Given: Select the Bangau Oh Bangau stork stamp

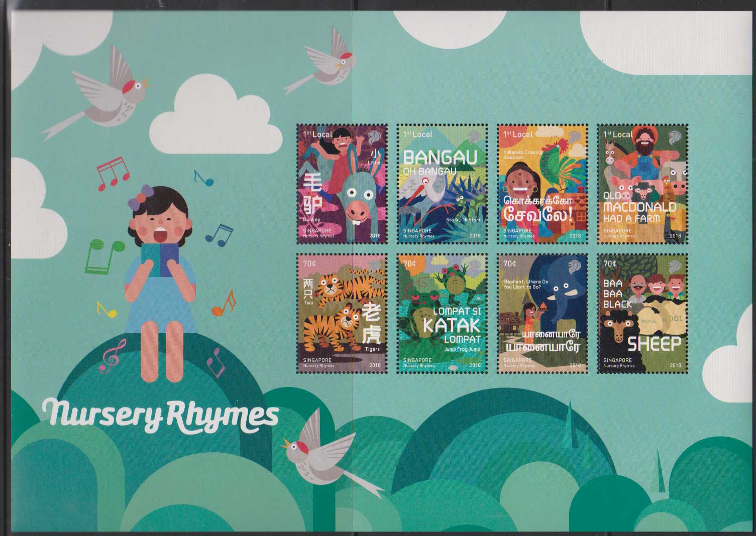Looking at the screenshot, I should point(443,184).
